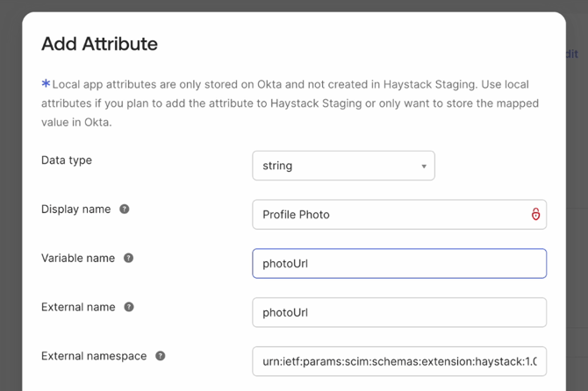Click the Variable name help icon

click(129, 259)
